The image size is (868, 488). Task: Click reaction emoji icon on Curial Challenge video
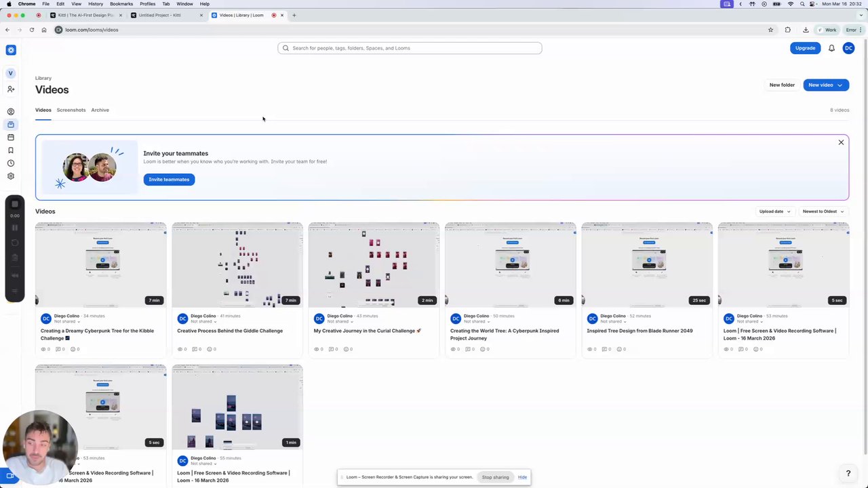(x=347, y=349)
